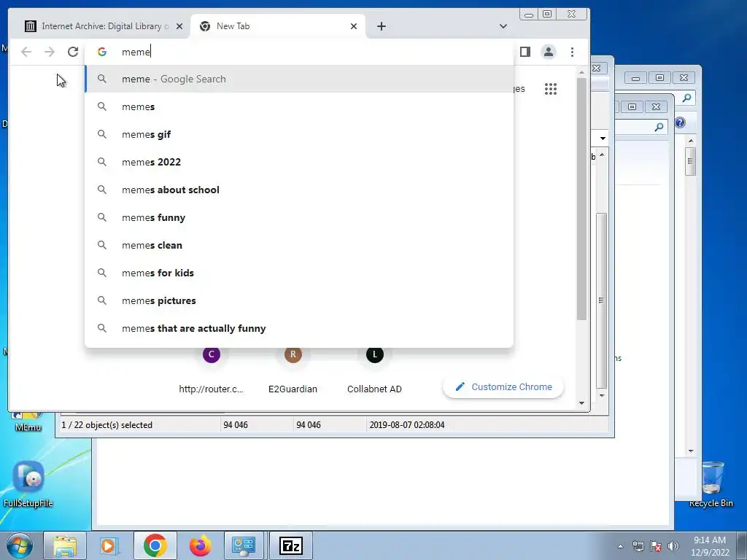Go back in Chrome navigation

(26, 52)
